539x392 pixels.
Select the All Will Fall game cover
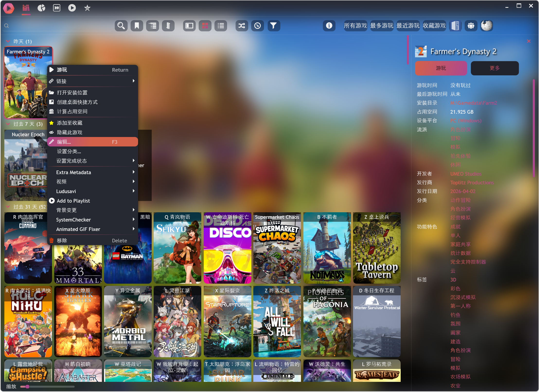coord(277,322)
